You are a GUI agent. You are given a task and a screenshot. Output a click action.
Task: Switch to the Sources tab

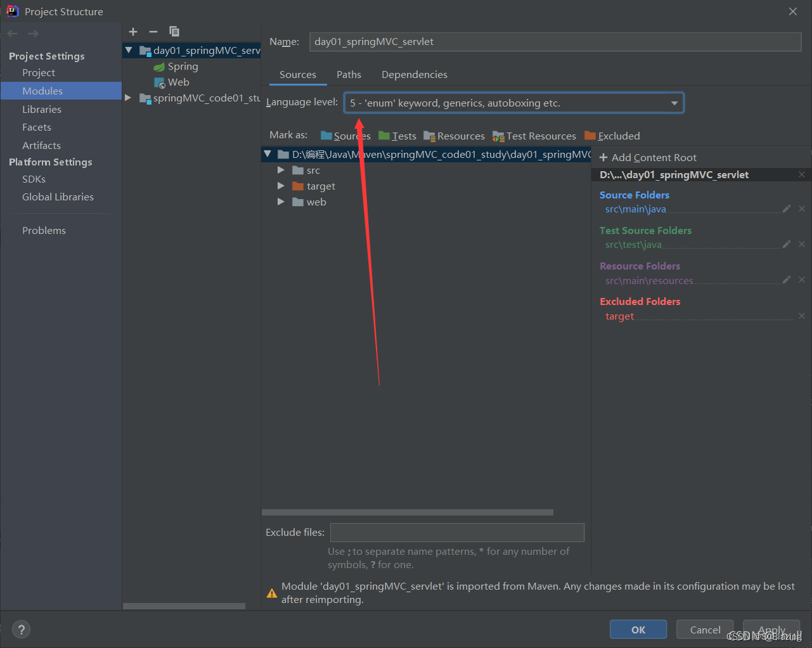298,74
